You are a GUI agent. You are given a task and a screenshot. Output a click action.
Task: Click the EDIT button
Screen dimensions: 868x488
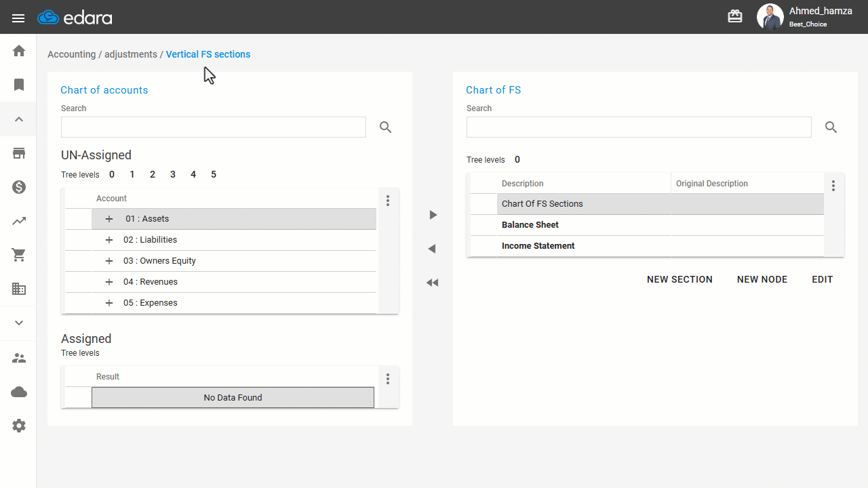pos(823,279)
